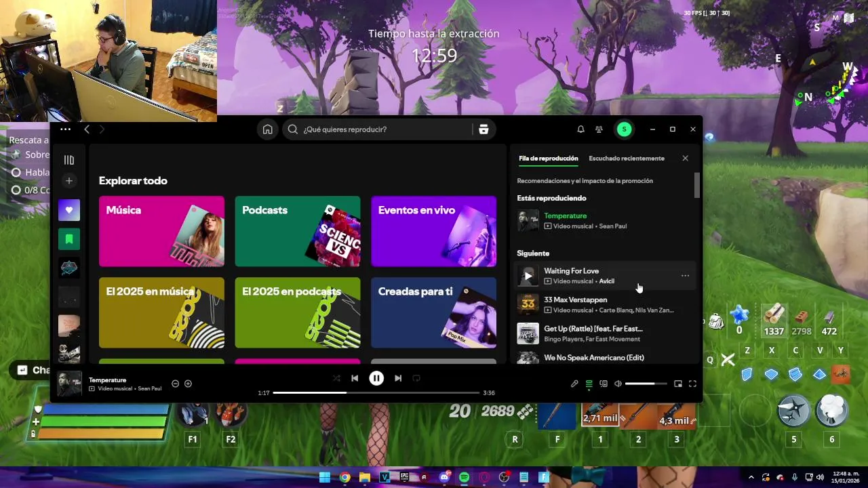
Task: Open the album art in the bottom-left player
Action: (70, 384)
